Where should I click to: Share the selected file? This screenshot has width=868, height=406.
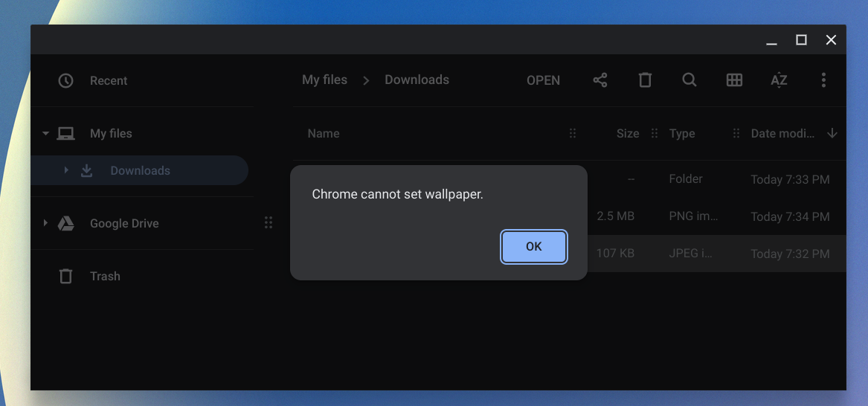[600, 80]
